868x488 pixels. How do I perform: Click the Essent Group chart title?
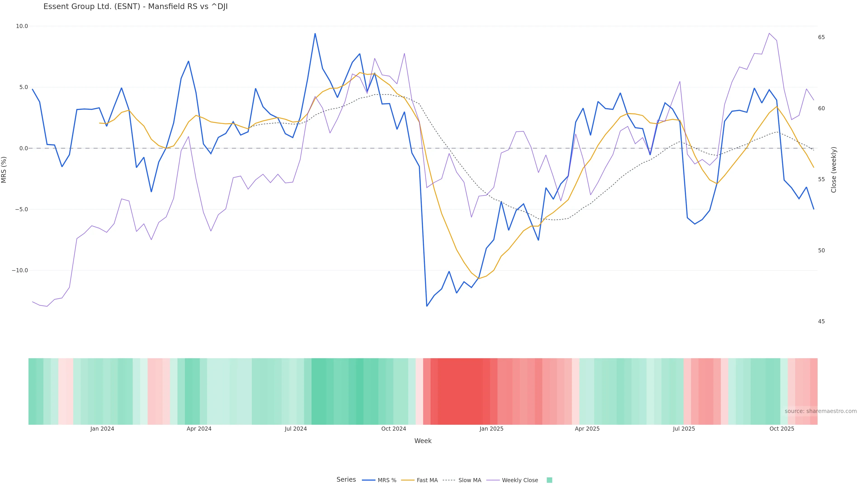(135, 7)
